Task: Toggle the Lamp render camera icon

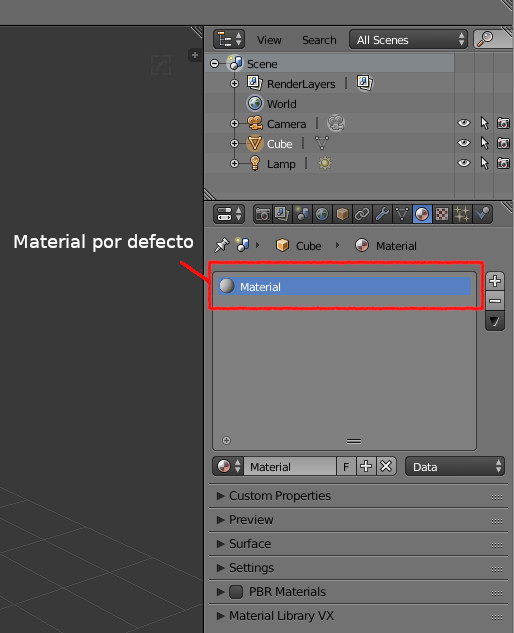Action: point(503,163)
